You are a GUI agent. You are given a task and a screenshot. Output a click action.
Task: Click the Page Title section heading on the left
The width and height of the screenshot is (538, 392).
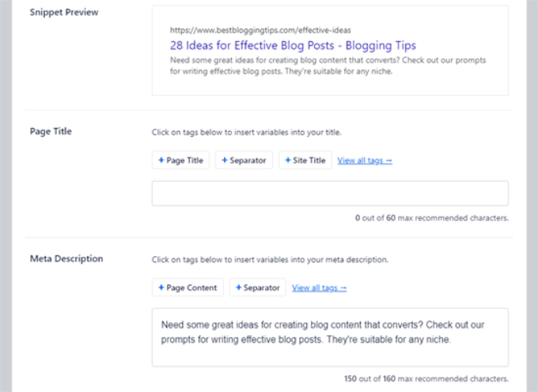[51, 131]
